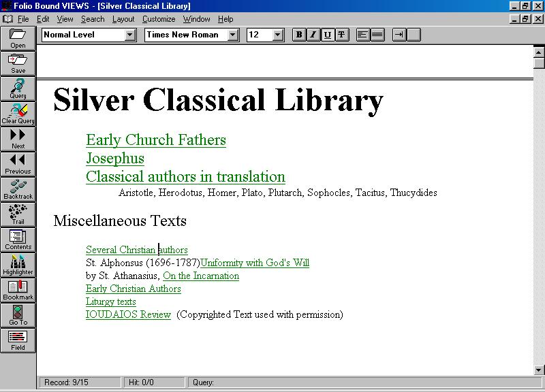
Task: Open the Customize menu
Action: point(159,19)
